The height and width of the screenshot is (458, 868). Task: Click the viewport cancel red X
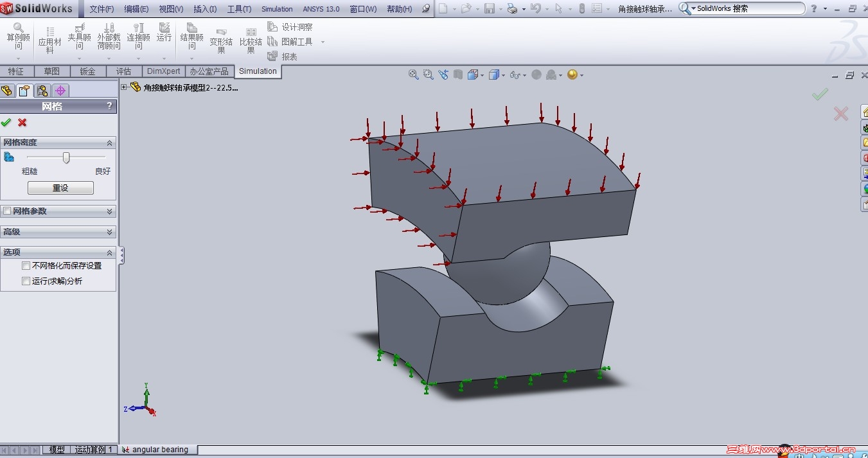841,114
